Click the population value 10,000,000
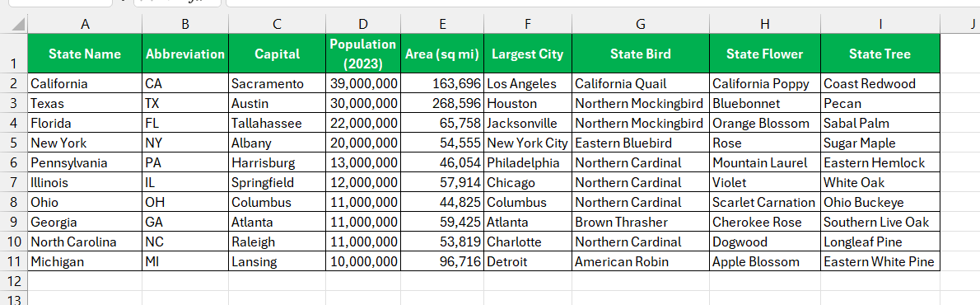The height and width of the screenshot is (305, 980). (x=363, y=261)
